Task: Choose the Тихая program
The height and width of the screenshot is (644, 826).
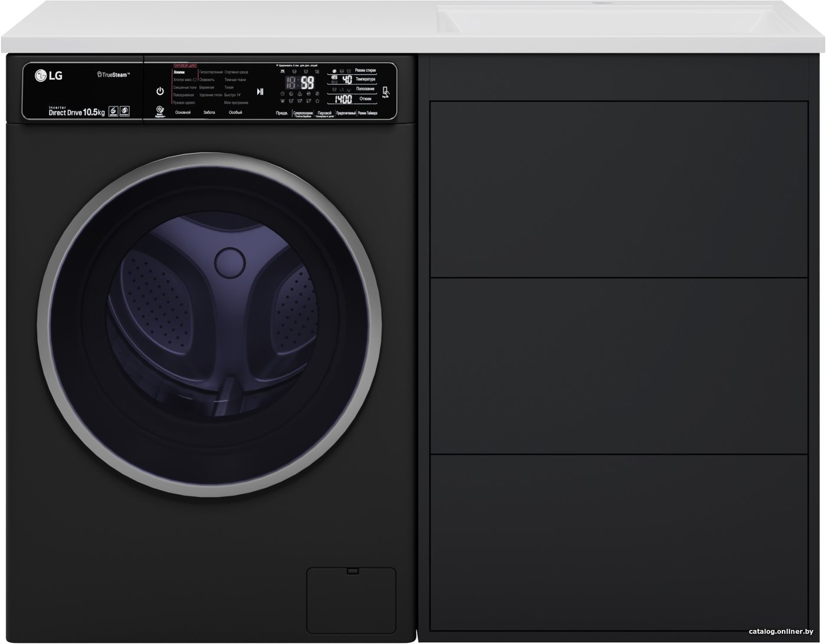Action: point(229,87)
